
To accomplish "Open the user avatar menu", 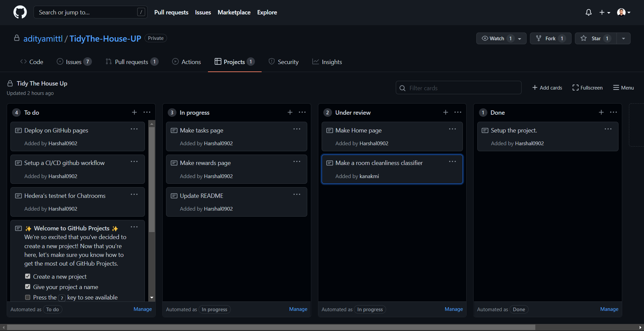I will click(624, 12).
